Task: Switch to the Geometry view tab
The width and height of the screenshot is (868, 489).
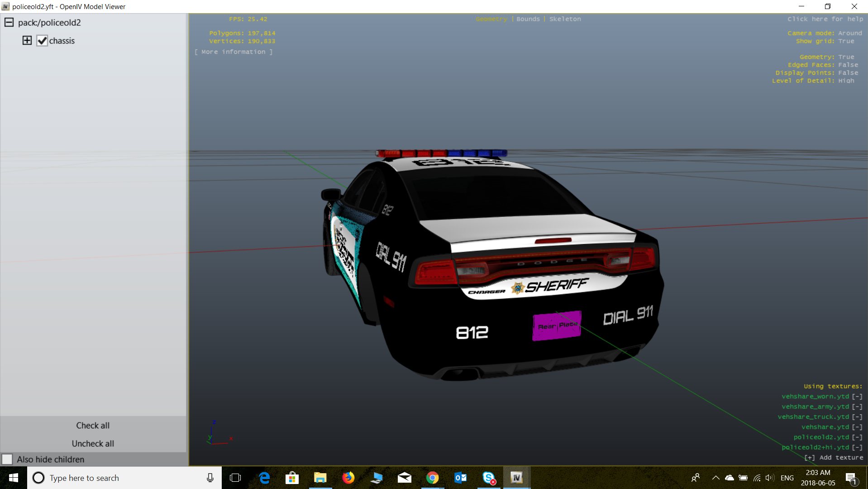Action: coord(491,19)
